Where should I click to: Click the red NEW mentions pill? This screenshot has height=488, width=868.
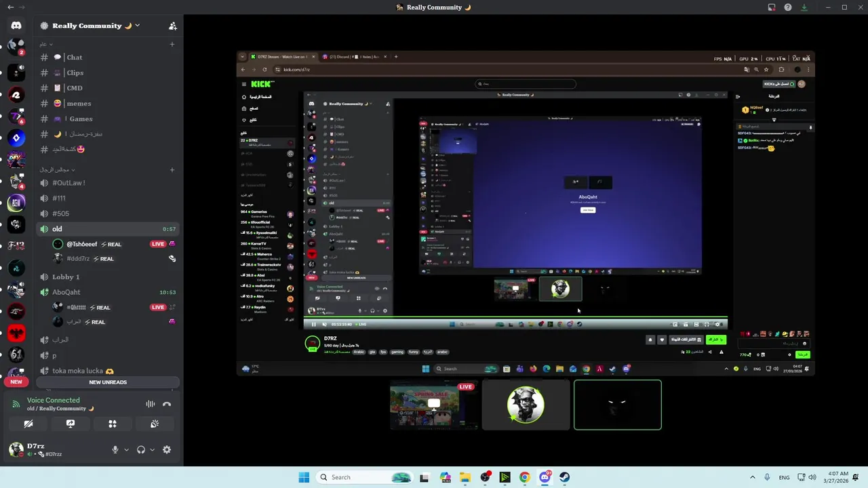coord(16,382)
